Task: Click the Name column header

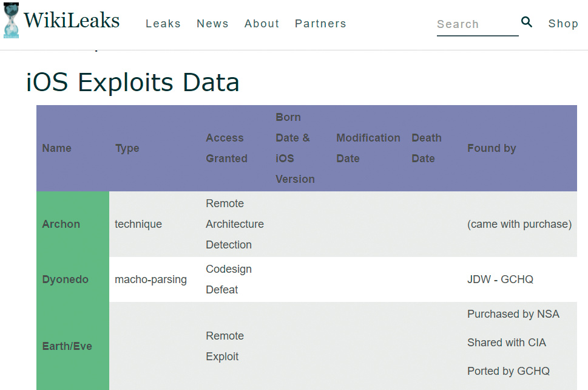Action: click(57, 148)
